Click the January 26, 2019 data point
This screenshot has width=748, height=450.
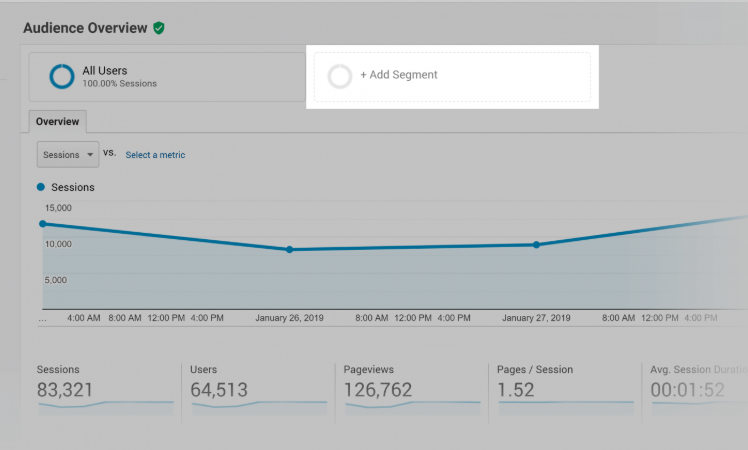point(290,250)
